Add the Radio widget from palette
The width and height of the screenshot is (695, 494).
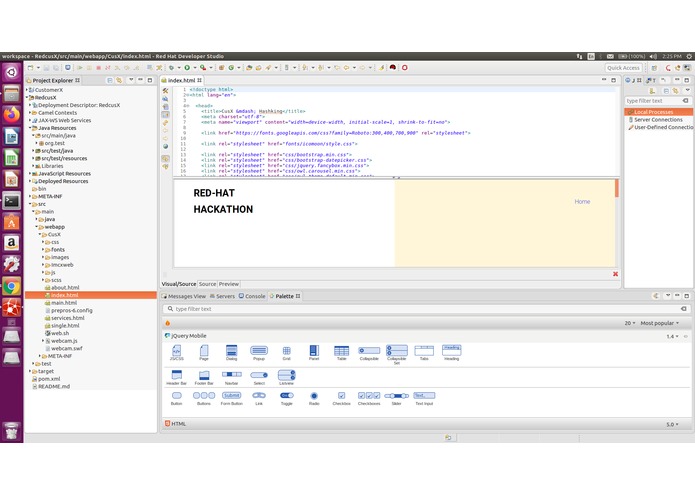point(314,398)
